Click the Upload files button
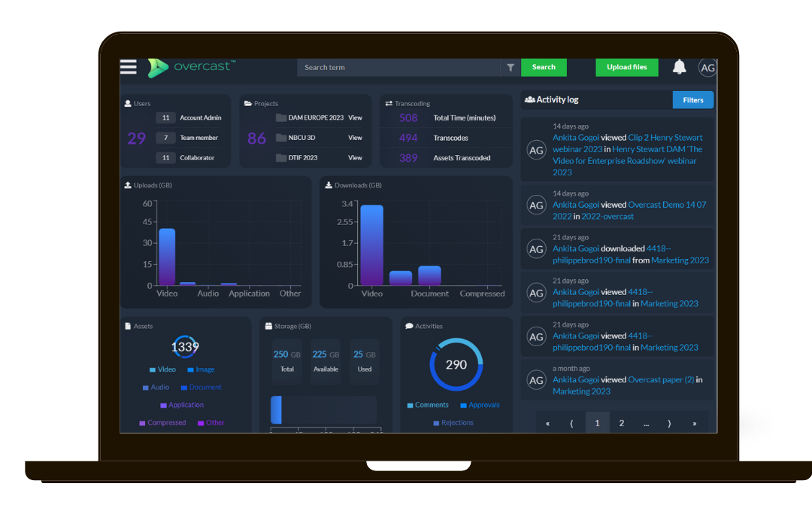The width and height of the screenshot is (812, 508). 626,68
